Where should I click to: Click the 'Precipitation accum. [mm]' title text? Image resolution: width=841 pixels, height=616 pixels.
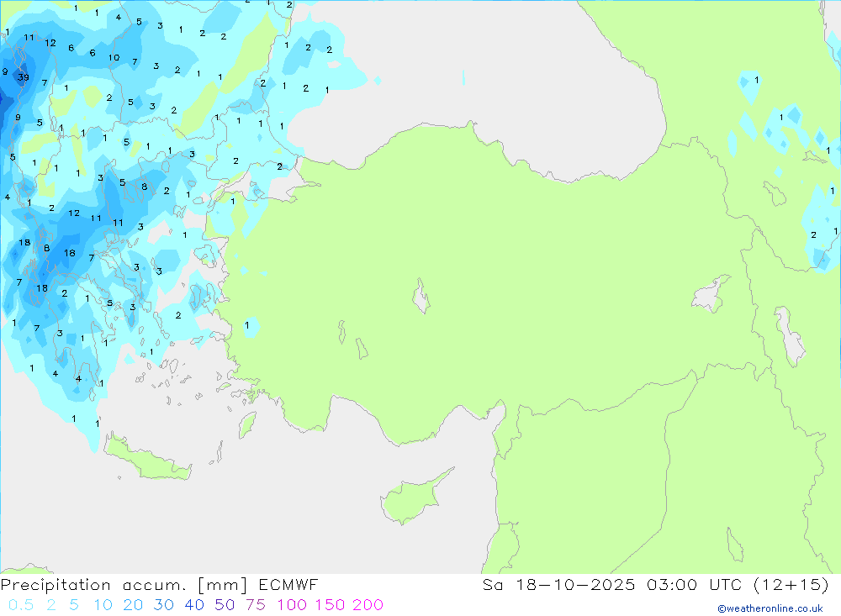(x=124, y=585)
